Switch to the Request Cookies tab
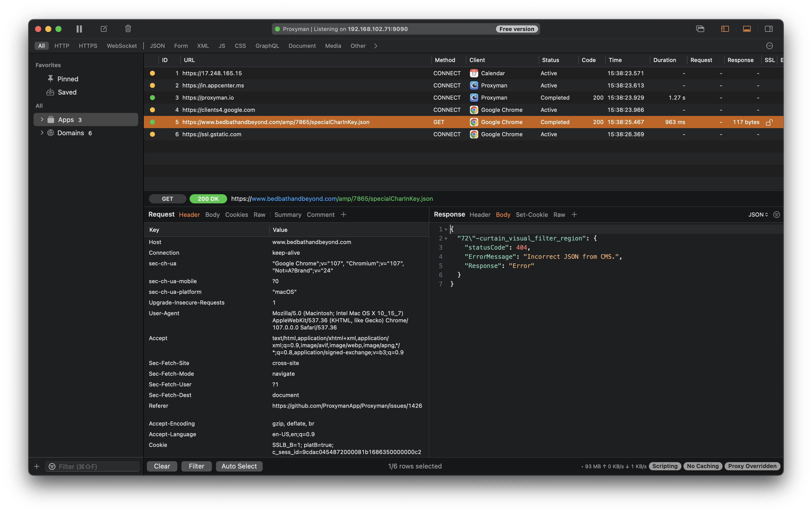812x513 pixels. click(x=236, y=215)
